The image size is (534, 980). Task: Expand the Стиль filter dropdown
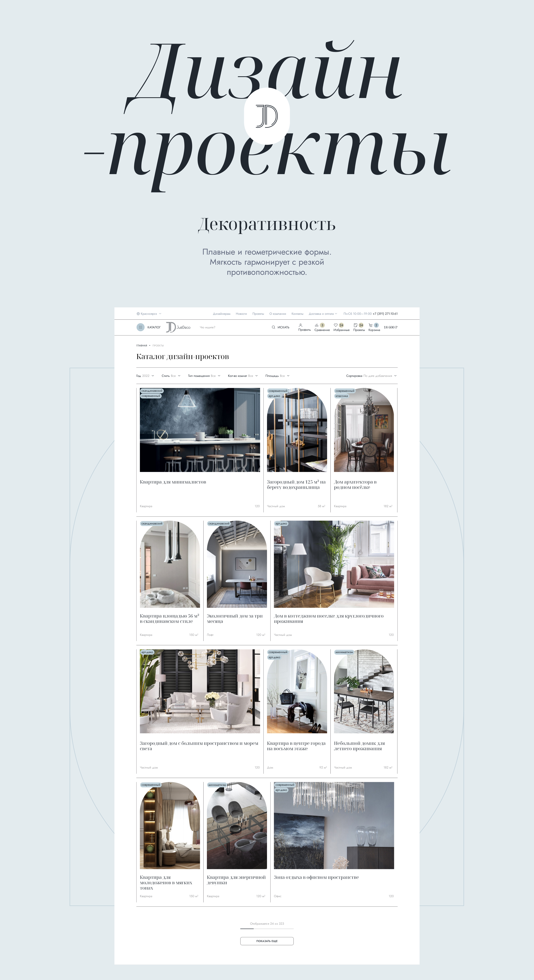pyautogui.click(x=171, y=376)
